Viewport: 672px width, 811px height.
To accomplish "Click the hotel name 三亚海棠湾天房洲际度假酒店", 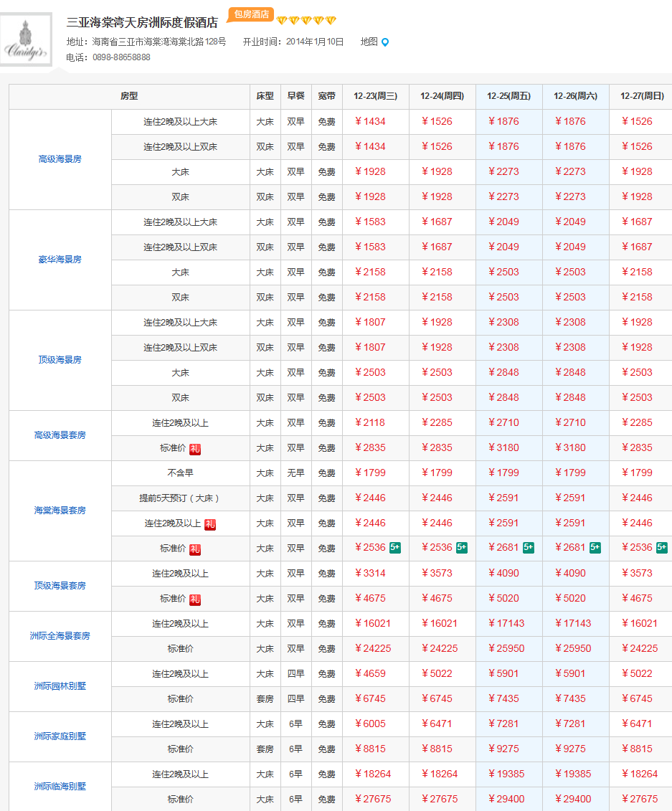I will pos(142,22).
